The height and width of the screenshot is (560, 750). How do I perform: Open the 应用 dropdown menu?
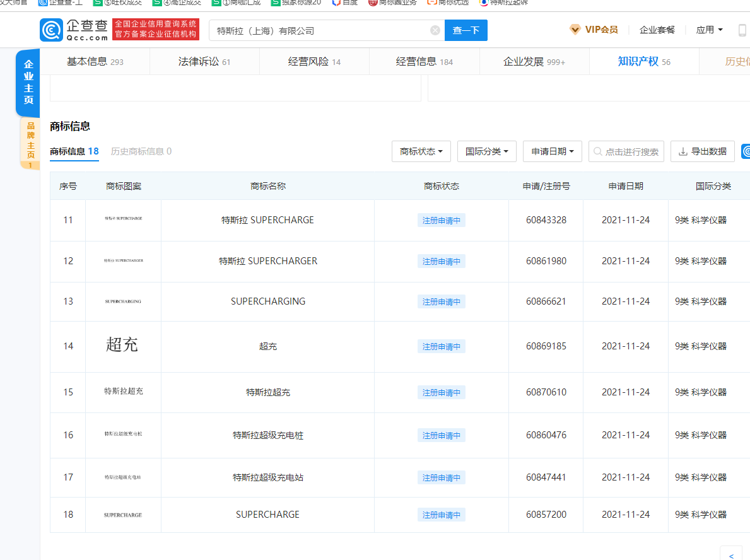(x=710, y=30)
